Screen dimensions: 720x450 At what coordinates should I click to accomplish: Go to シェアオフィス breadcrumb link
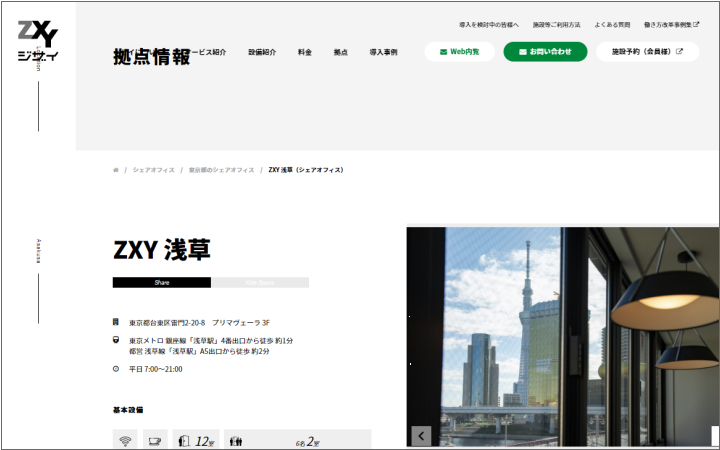[x=154, y=170]
